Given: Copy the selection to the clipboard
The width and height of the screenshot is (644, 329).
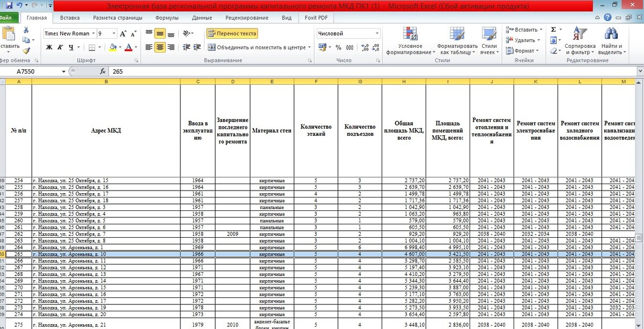Looking at the screenshot, I should tap(25, 40).
